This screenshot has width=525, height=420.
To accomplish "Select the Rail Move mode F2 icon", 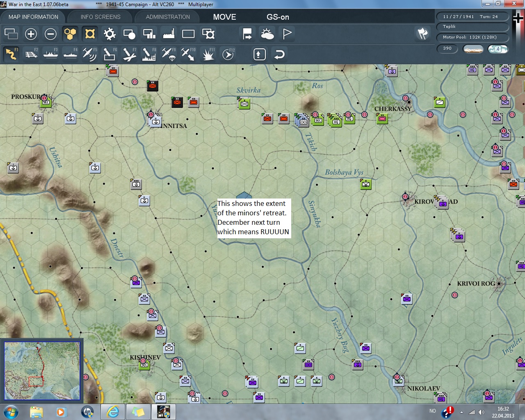I will coord(31,54).
